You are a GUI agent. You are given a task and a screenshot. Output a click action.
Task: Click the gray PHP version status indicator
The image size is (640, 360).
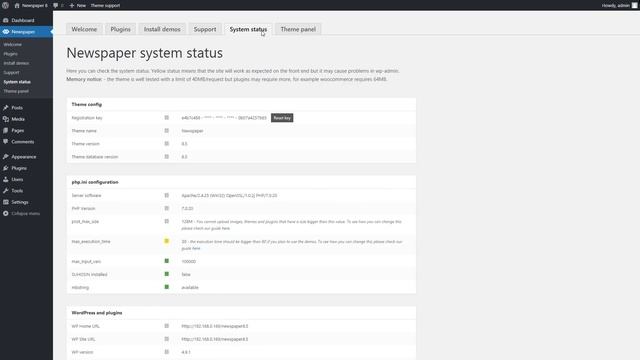tap(167, 208)
